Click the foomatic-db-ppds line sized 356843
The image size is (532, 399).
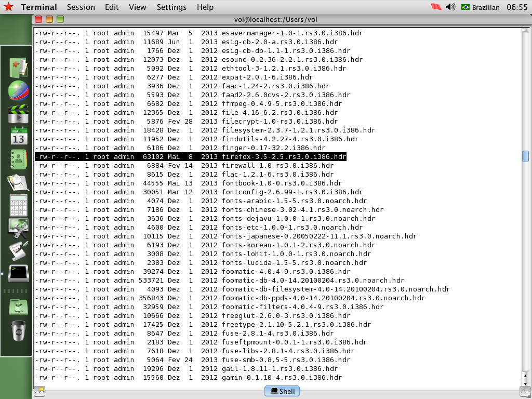pos(230,298)
